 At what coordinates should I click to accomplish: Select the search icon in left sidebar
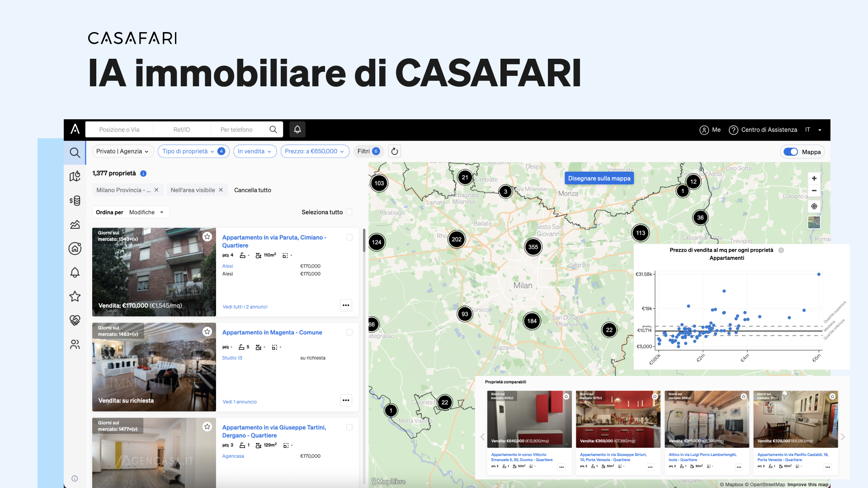(75, 153)
